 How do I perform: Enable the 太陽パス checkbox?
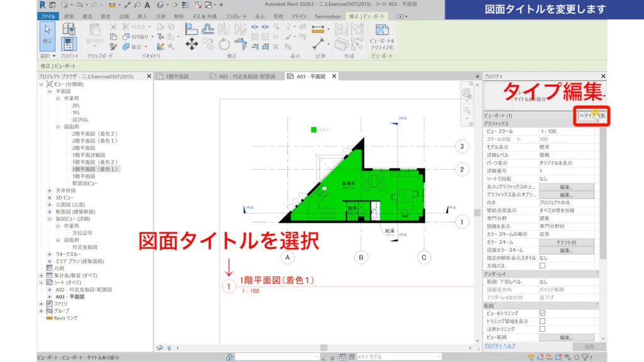[x=542, y=265]
